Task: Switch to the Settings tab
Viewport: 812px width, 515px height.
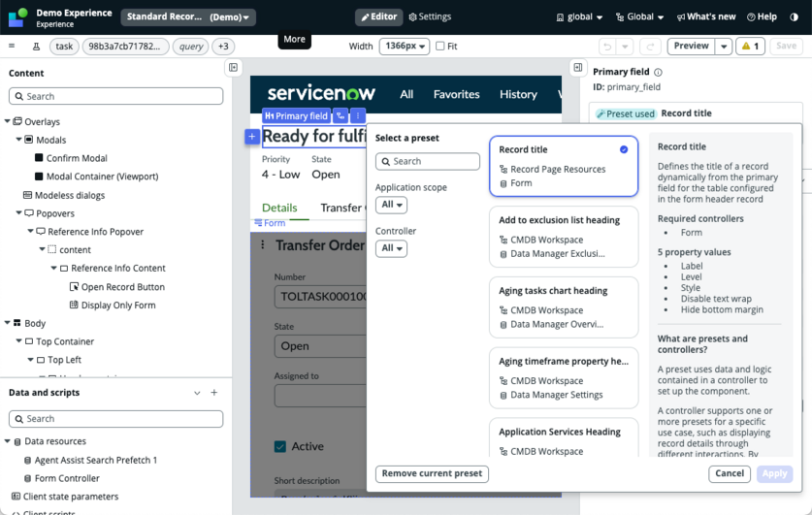Action: [430, 17]
